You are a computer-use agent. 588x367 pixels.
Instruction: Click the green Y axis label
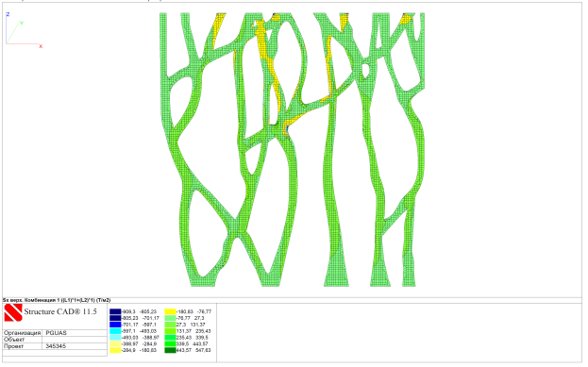pyautogui.click(x=22, y=24)
